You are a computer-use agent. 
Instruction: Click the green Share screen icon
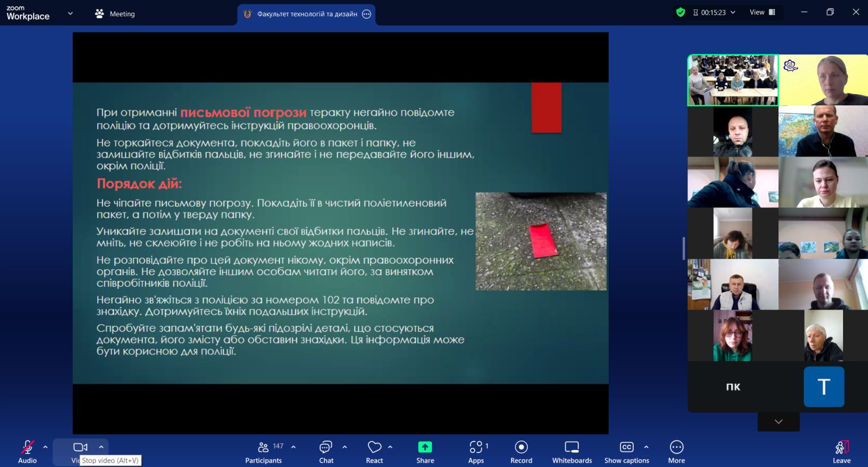click(x=425, y=447)
